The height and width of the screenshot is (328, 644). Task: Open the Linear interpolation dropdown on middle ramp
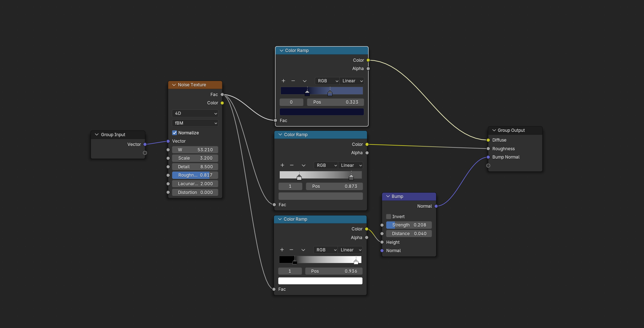coord(350,165)
